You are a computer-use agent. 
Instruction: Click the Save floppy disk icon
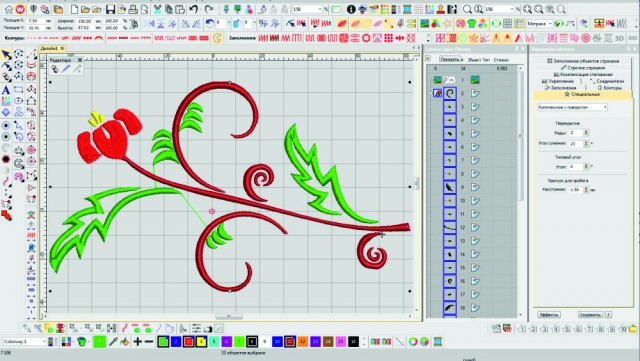pos(111,9)
